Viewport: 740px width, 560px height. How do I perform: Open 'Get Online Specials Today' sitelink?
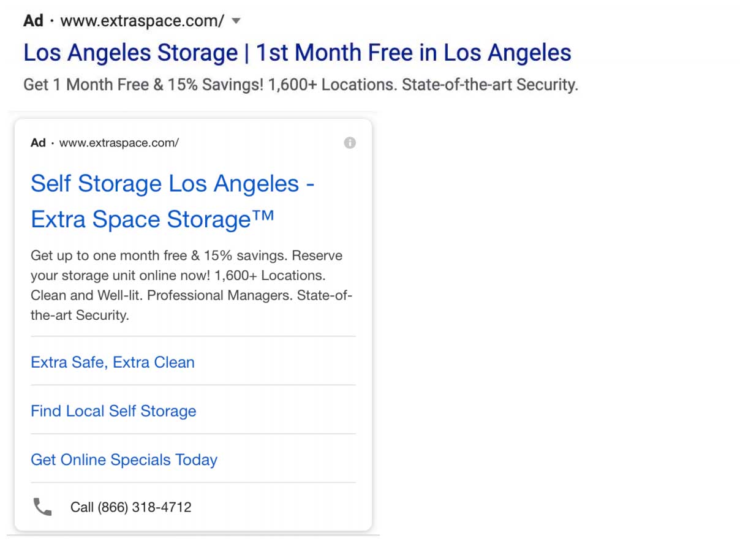124,460
